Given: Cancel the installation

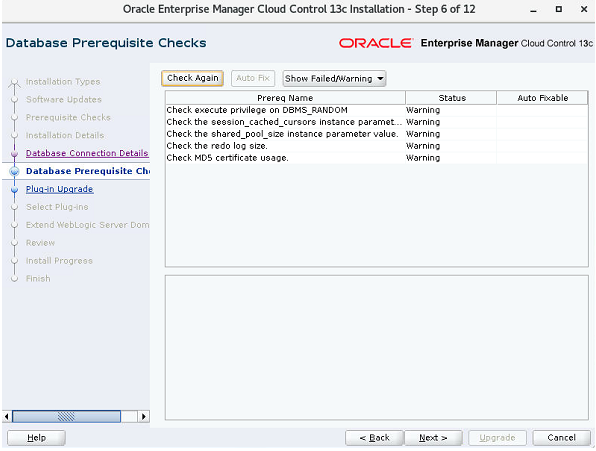Looking at the screenshot, I should coord(561,438).
